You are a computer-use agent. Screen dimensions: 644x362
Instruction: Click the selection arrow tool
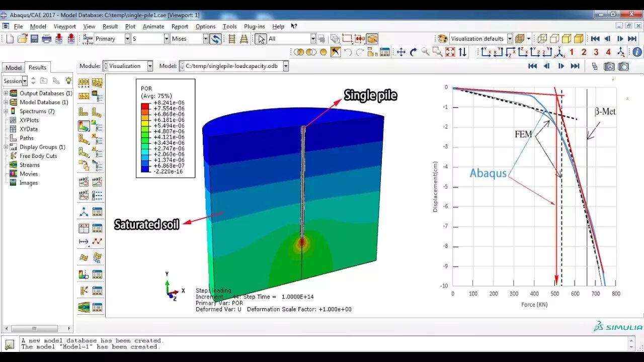pos(261,39)
